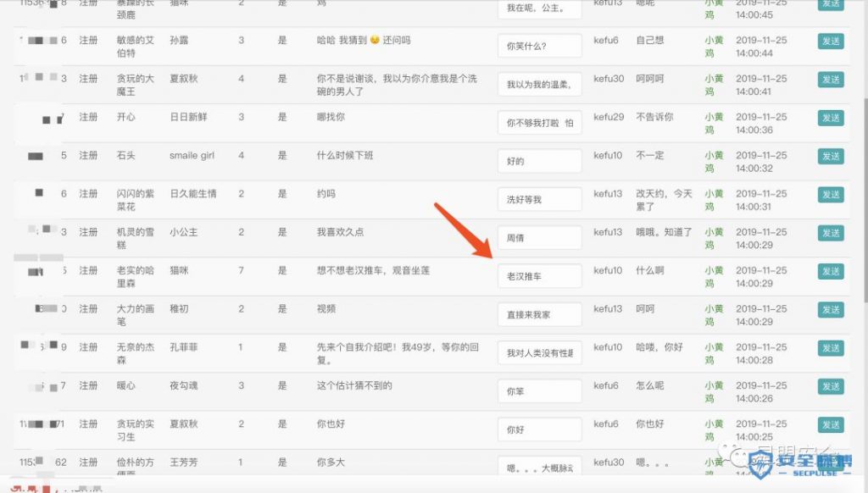Select nickname 贪玩的大魔王
This screenshot has height=493, width=868.
click(x=135, y=85)
